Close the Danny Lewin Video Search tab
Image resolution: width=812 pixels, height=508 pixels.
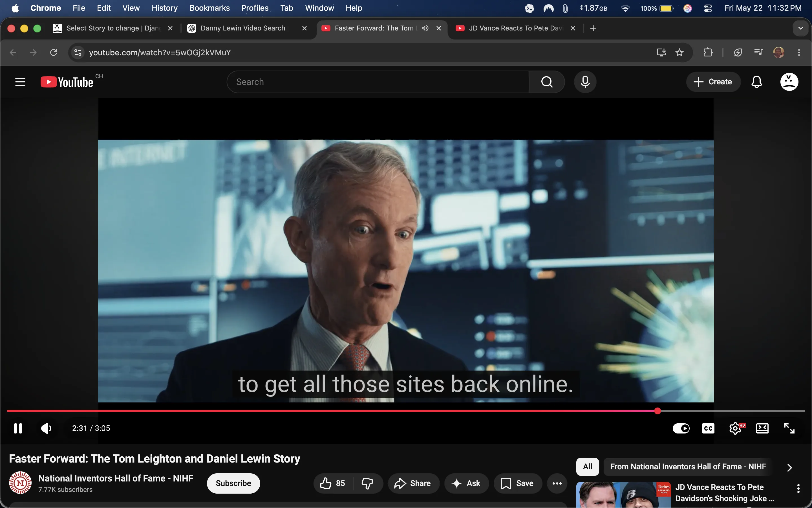click(x=304, y=28)
